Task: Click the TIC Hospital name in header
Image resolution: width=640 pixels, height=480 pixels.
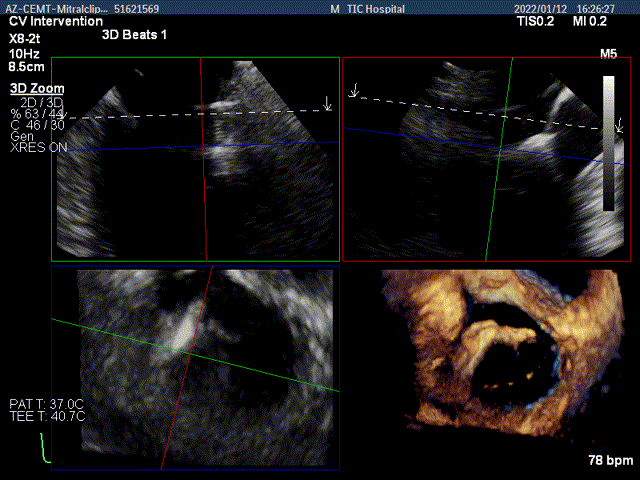Action: pos(376,8)
